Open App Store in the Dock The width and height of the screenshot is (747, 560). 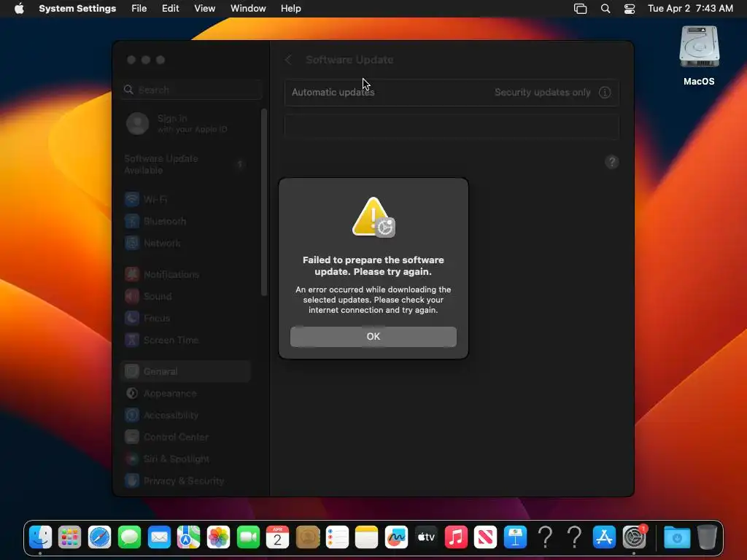(604, 537)
